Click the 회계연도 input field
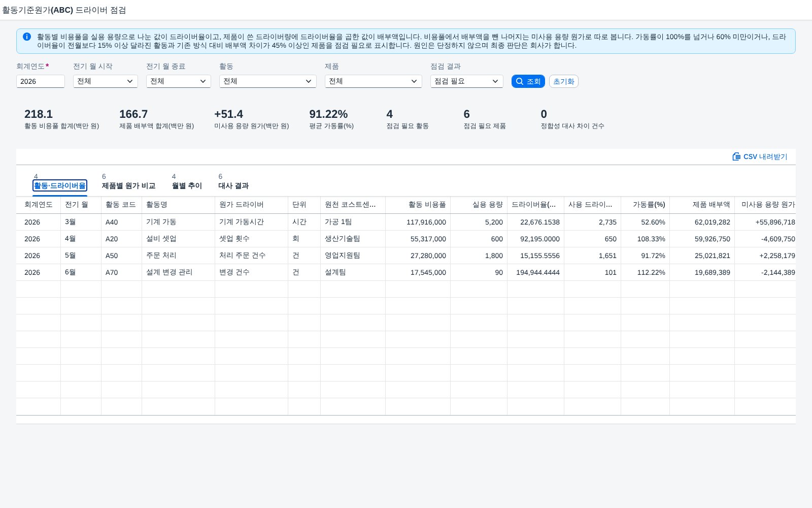The height and width of the screenshot is (508, 812). click(41, 81)
